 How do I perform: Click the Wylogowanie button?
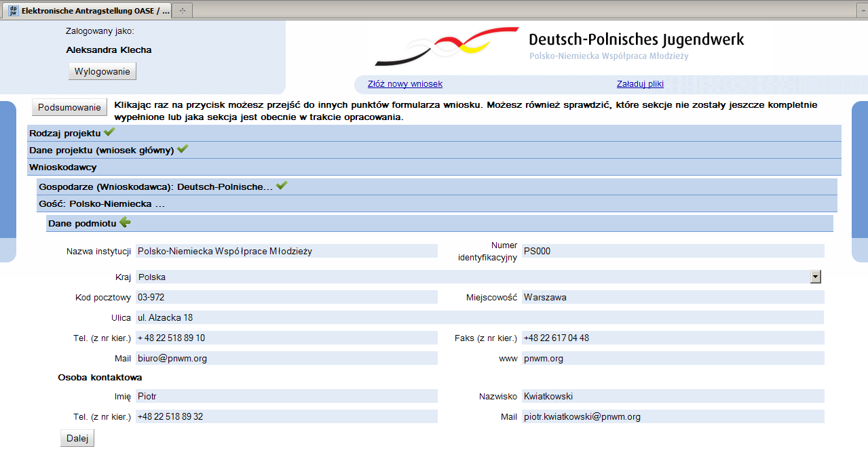click(102, 71)
